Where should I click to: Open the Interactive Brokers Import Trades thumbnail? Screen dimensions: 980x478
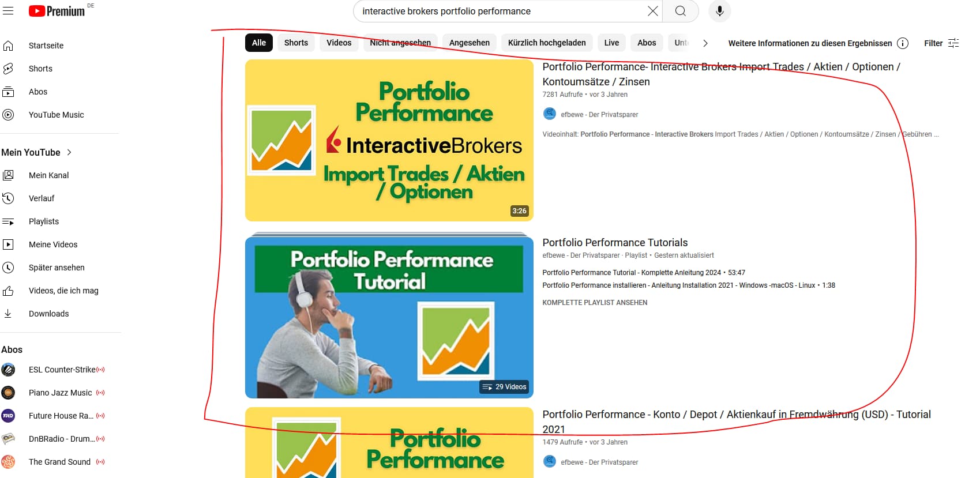coord(389,140)
